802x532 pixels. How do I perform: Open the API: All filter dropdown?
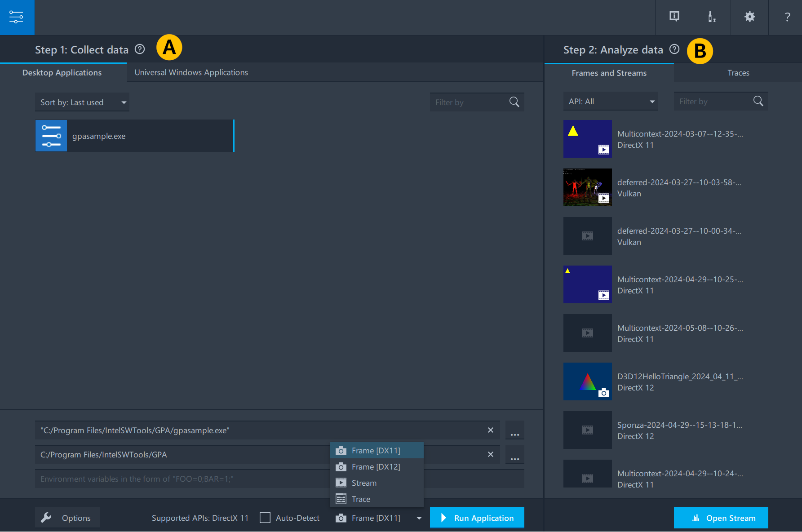[610, 102]
